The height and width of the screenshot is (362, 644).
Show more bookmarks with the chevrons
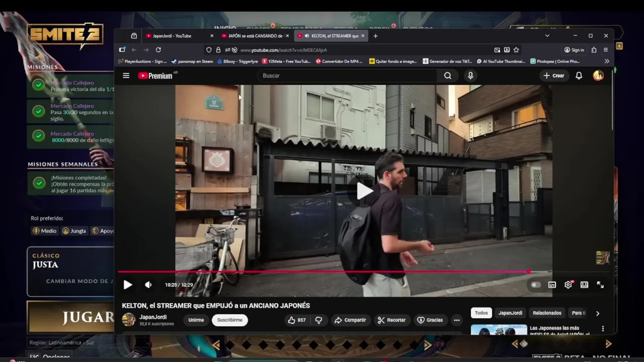click(607, 61)
